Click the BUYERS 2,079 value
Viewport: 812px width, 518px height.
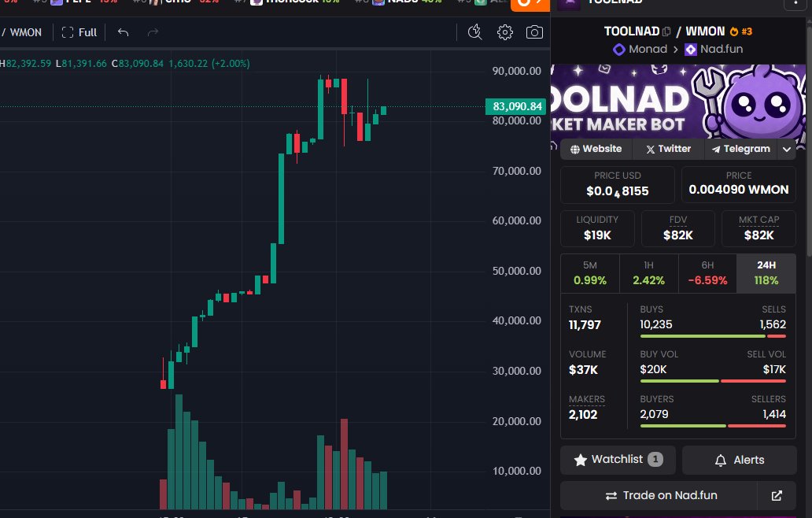point(654,414)
